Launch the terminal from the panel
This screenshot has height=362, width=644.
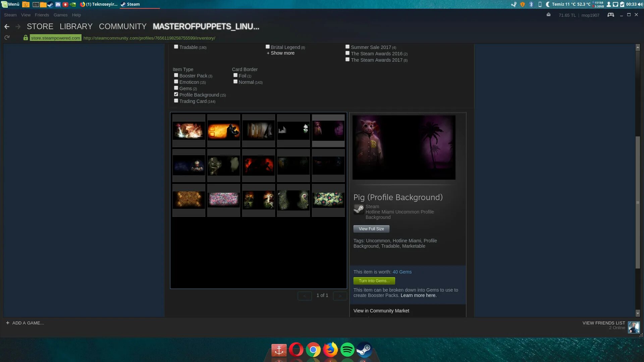(36, 4)
